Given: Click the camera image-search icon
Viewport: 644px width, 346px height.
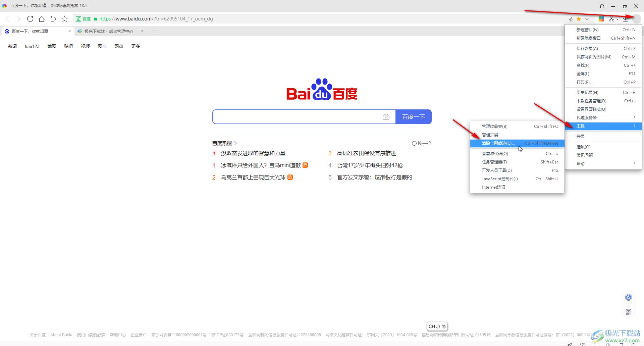Looking at the screenshot, I should [386, 117].
